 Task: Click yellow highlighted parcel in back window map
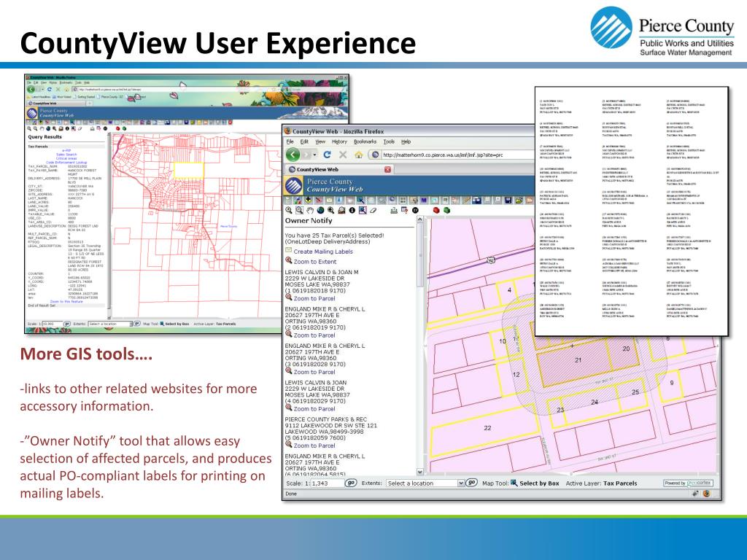click(x=189, y=171)
